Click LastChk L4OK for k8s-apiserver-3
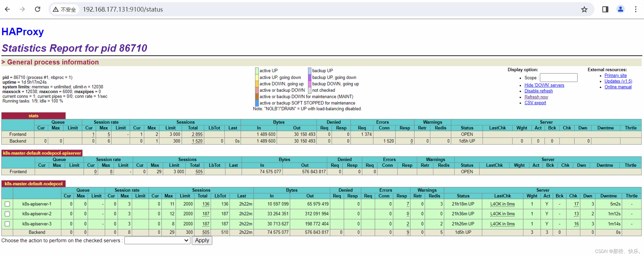644x256 pixels. 502,224
